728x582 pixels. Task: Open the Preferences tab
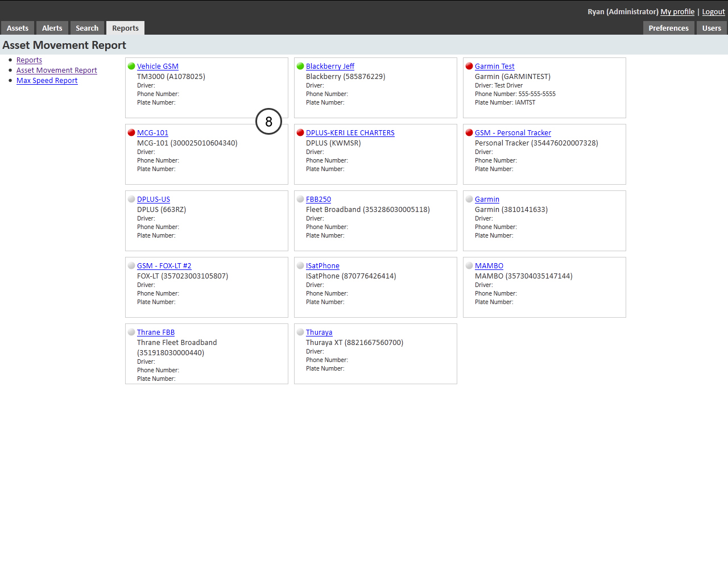tap(668, 28)
